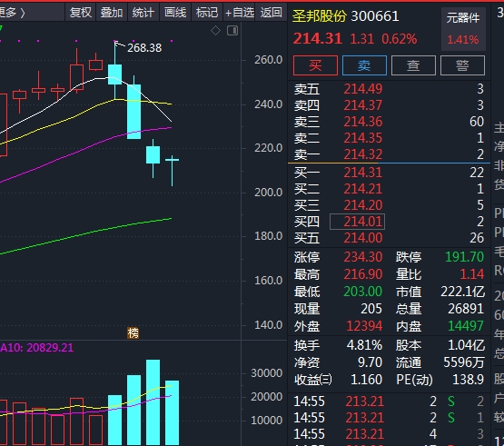This screenshot has width=504, height=446.
Task: Select 卖二 price 214.35
Action: (x=363, y=138)
